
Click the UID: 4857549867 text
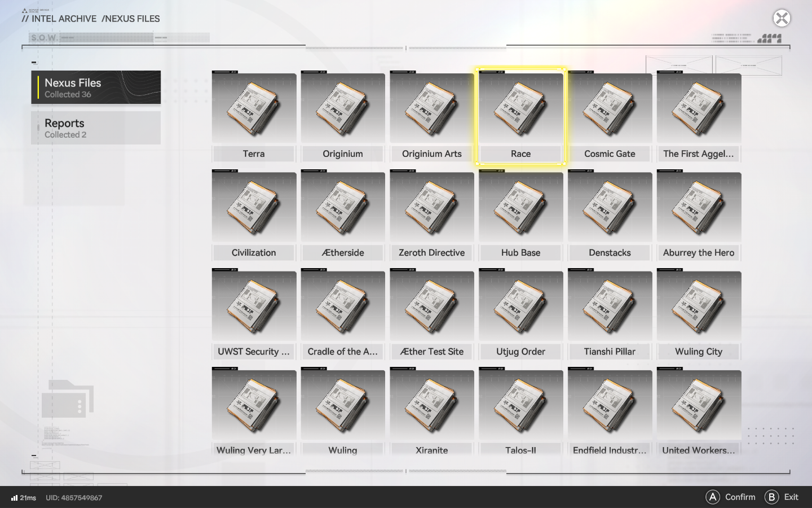tap(74, 498)
